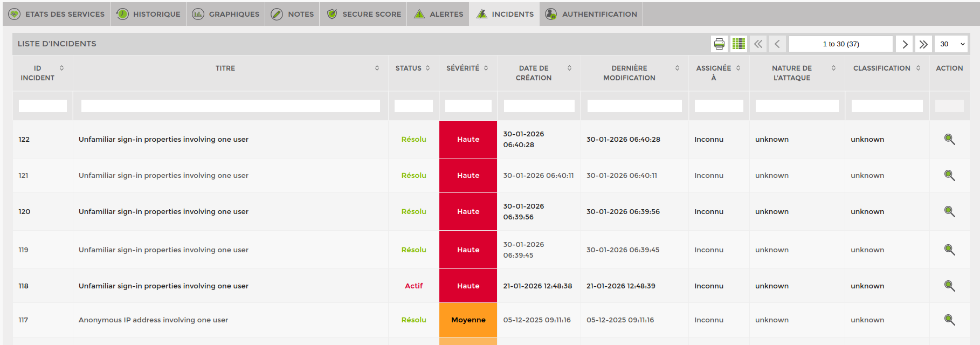Open the Graphiques tab

(226, 15)
